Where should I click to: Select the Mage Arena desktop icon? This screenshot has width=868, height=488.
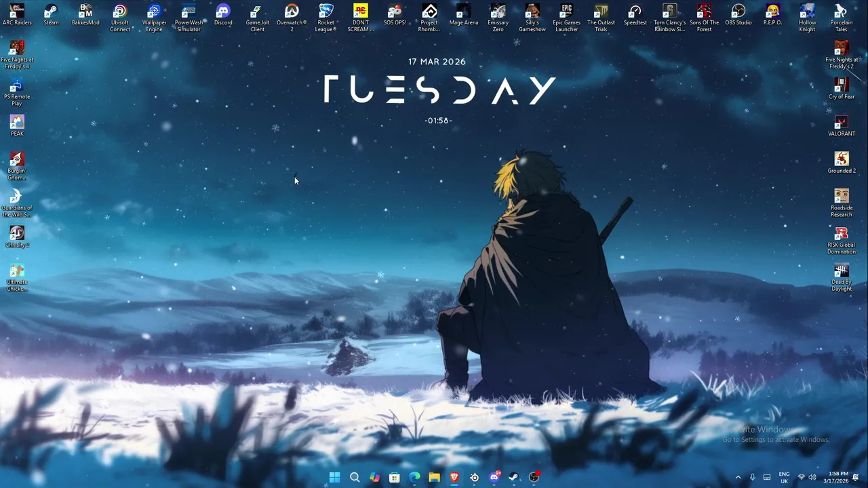click(464, 15)
